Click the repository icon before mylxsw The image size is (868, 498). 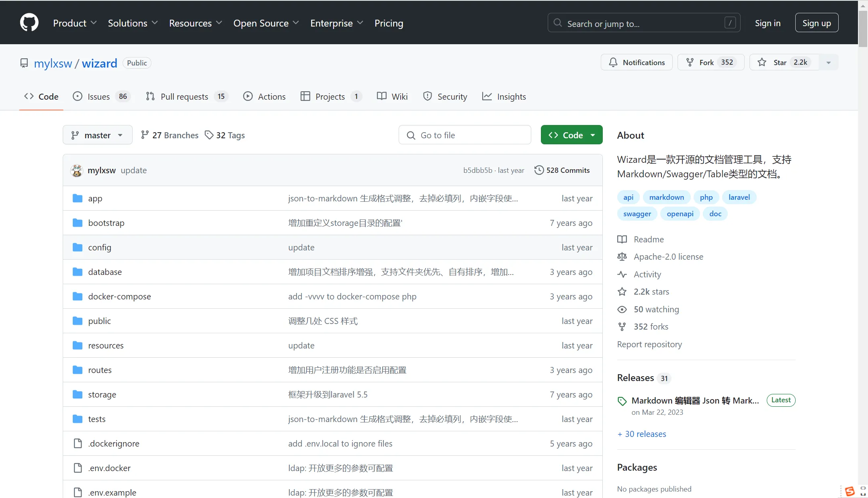pyautogui.click(x=25, y=63)
